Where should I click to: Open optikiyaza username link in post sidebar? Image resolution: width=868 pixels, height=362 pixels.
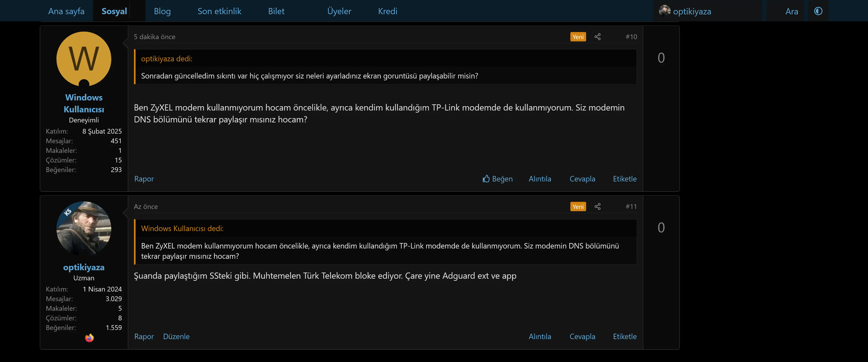point(84,267)
